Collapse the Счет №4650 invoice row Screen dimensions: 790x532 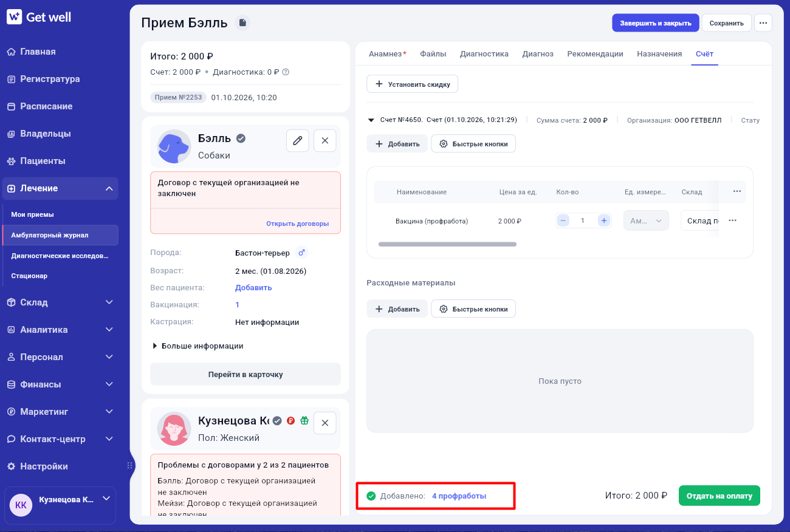click(371, 120)
